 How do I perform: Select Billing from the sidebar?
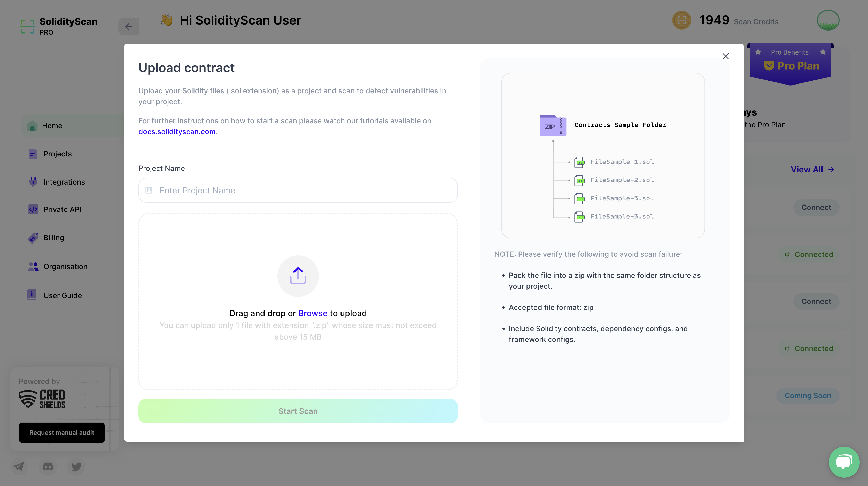pyautogui.click(x=53, y=237)
